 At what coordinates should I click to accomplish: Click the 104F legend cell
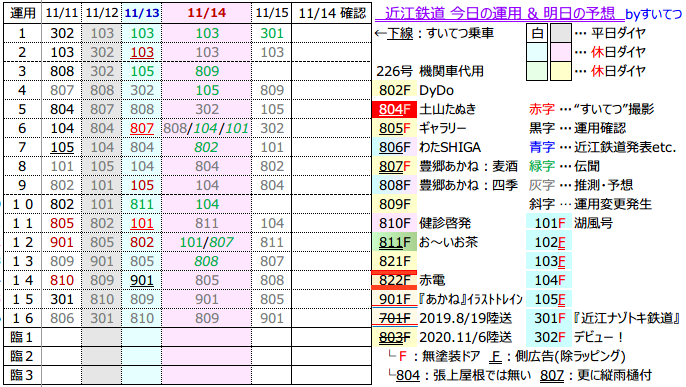tap(549, 280)
